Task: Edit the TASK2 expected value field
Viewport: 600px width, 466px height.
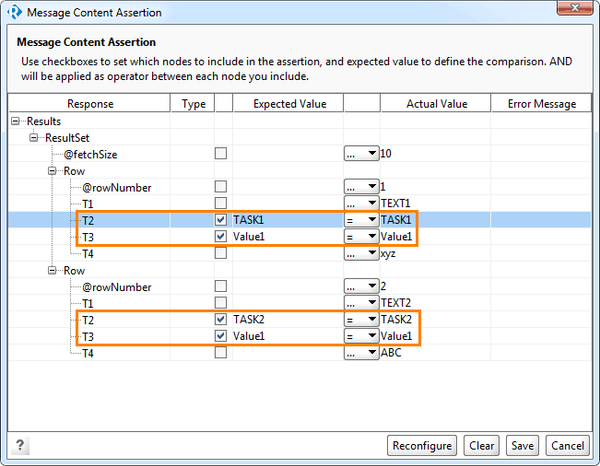Action: tap(285, 320)
